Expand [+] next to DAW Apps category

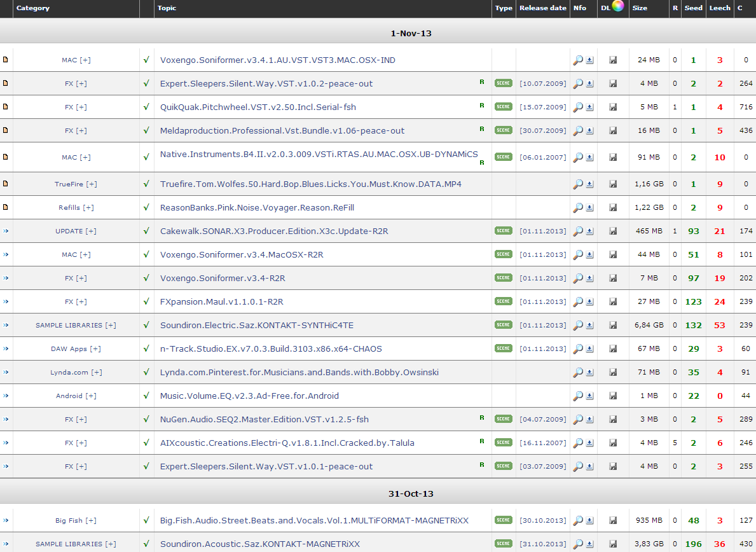click(95, 349)
